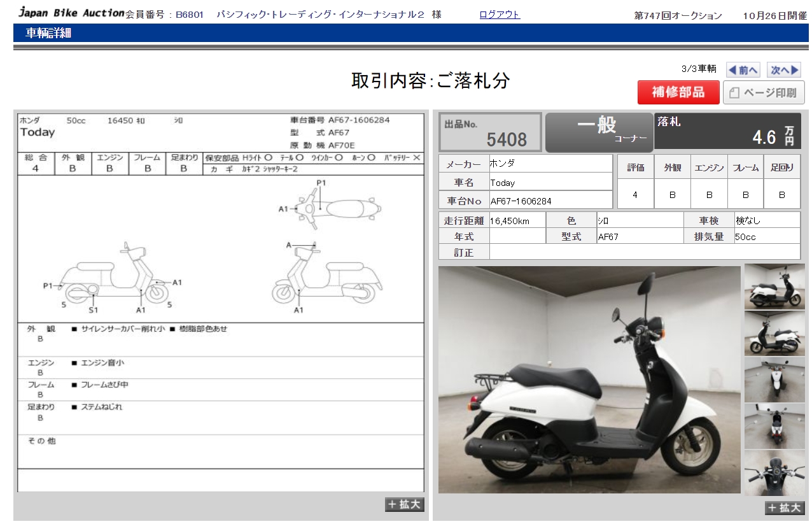This screenshot has width=812, height=524.
Task: Click the 樹脂部色あせ remark
Action: (203, 329)
